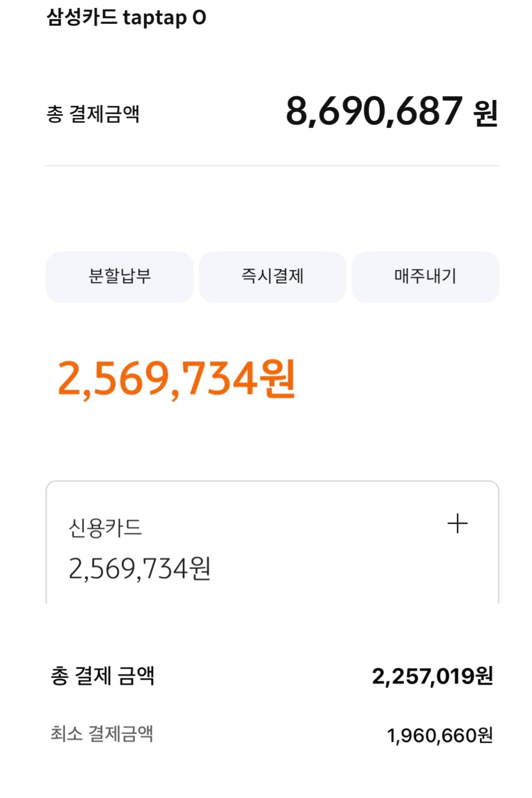
Task: Click the 2,257,019원 amount
Action: pos(432,676)
